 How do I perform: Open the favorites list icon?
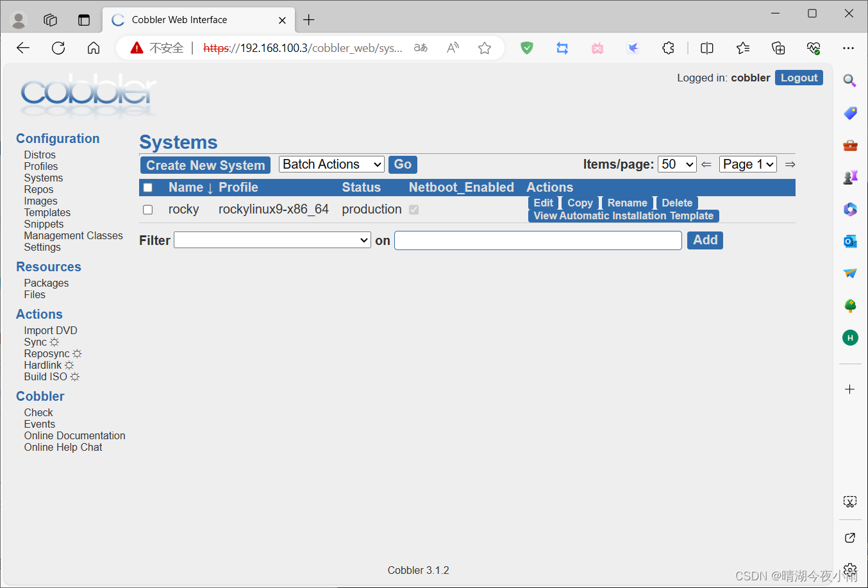click(743, 48)
